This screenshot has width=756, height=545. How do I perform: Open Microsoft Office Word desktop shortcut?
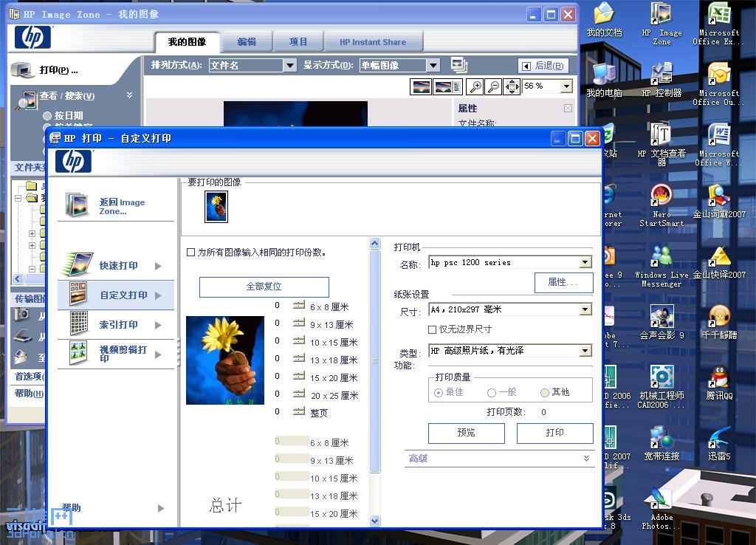tap(718, 144)
